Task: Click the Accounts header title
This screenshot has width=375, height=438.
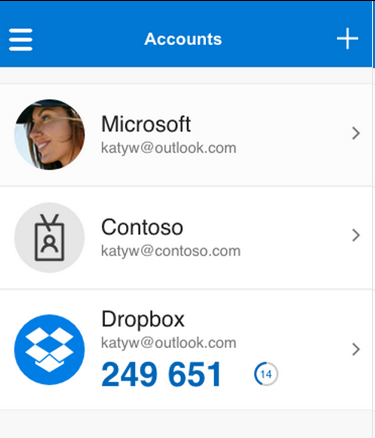Action: pos(183,39)
